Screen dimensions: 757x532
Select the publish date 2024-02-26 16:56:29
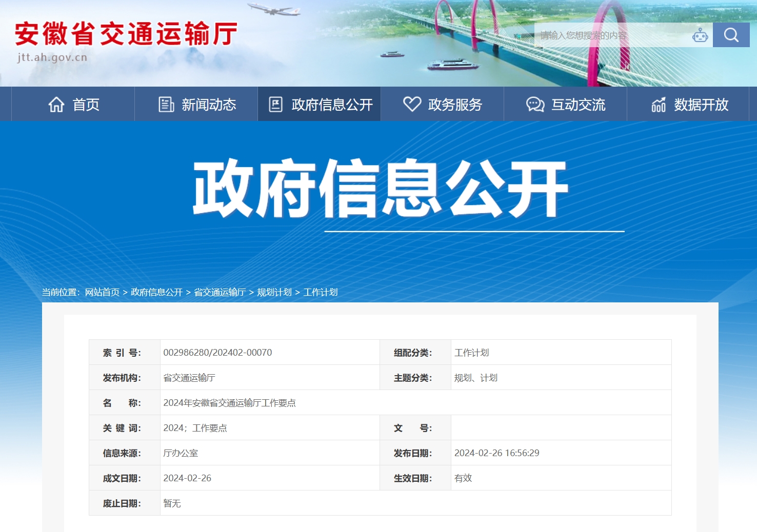pyautogui.click(x=496, y=453)
